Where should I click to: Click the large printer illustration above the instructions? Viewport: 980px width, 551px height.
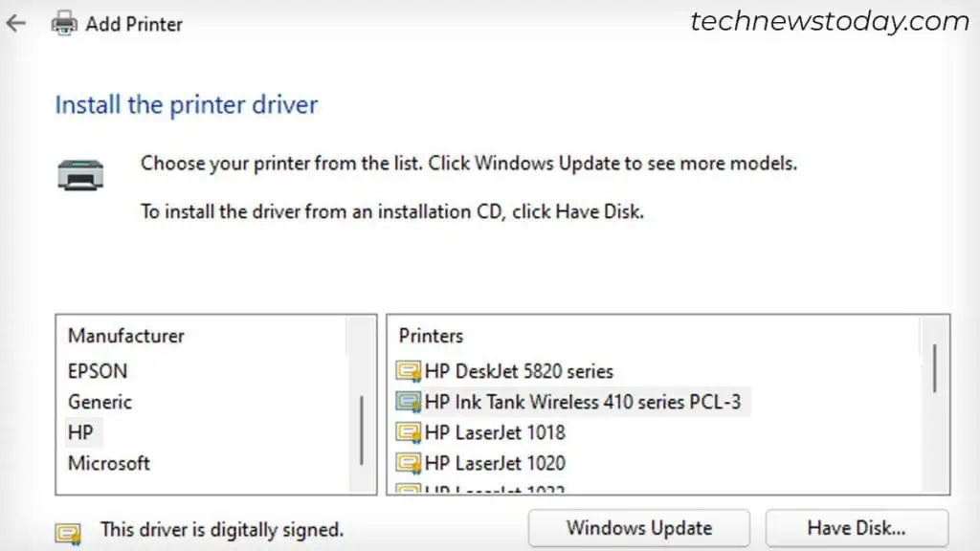click(x=81, y=174)
